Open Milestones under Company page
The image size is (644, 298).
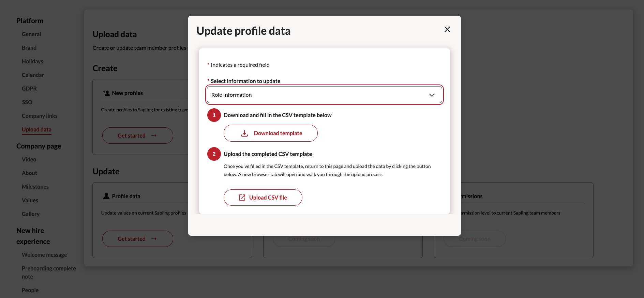[35, 187]
